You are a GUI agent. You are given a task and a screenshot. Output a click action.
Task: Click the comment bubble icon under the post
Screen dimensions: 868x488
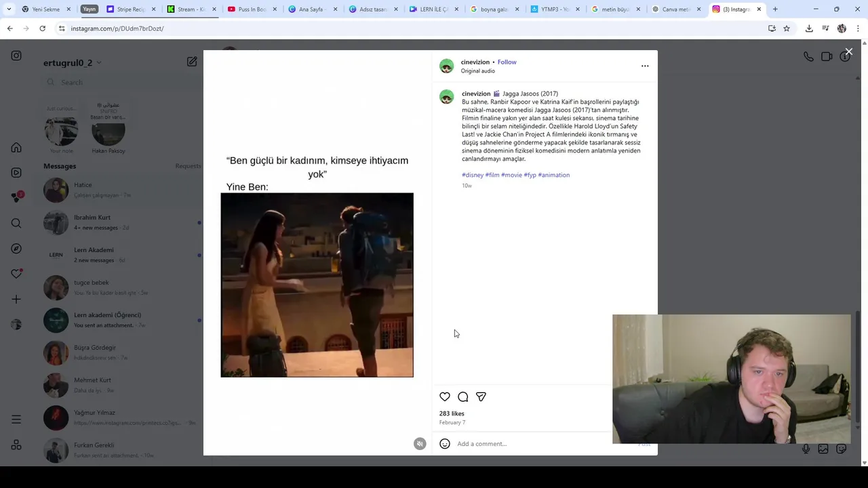(x=462, y=396)
